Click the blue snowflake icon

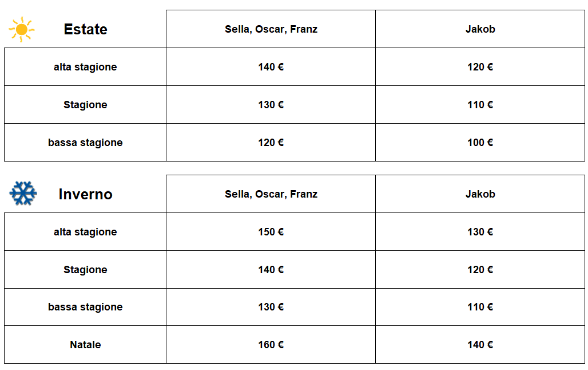23,194
